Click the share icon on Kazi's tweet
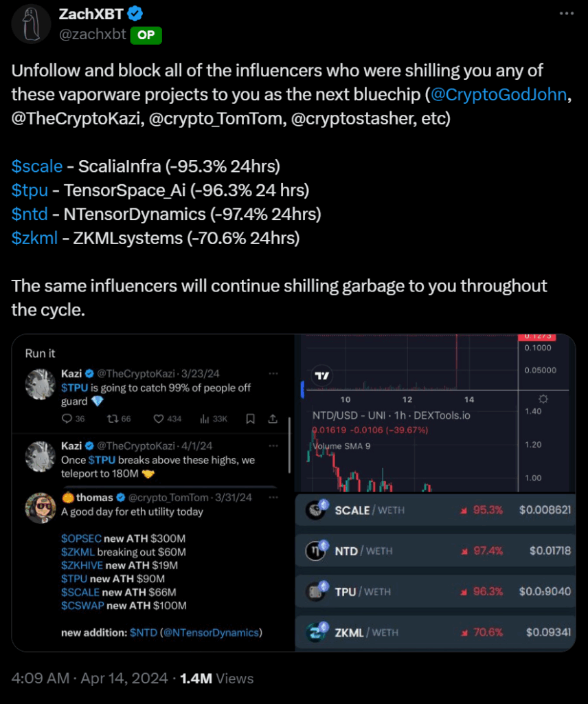 (x=272, y=419)
